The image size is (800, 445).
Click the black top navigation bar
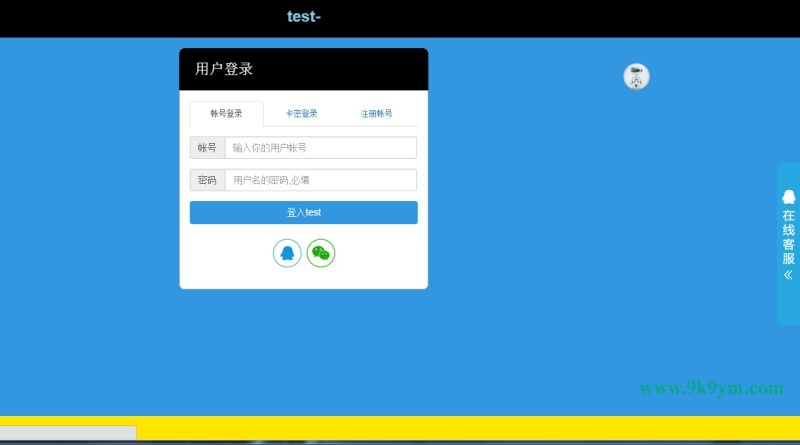click(x=550, y=18)
